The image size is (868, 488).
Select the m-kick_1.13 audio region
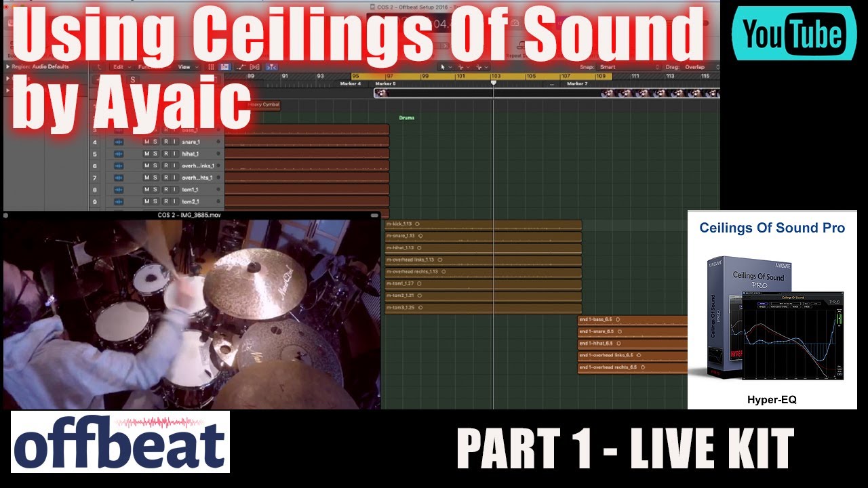pyautogui.click(x=483, y=224)
